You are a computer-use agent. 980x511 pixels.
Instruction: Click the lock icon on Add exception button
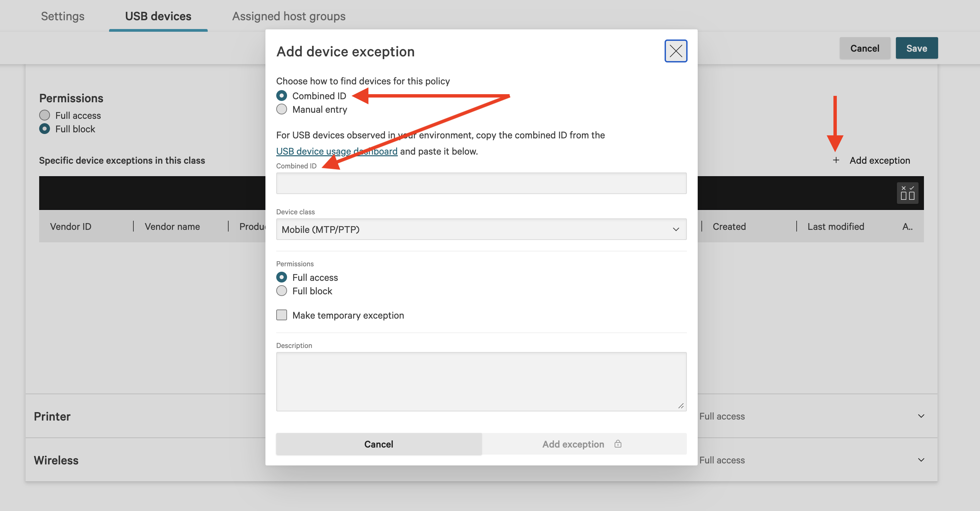pos(617,444)
